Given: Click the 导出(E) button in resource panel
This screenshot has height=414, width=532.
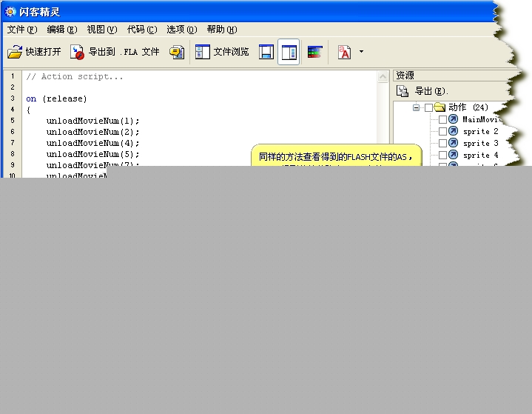Looking at the screenshot, I should click(422, 91).
